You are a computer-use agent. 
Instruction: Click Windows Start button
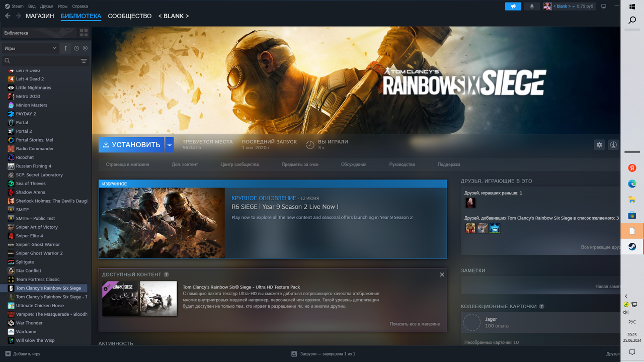click(632, 6)
